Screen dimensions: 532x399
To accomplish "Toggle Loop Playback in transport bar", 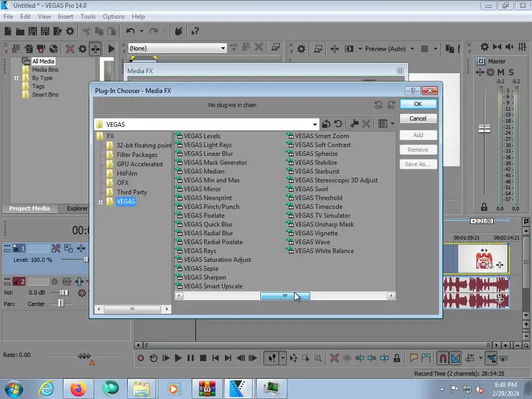I will 153,358.
